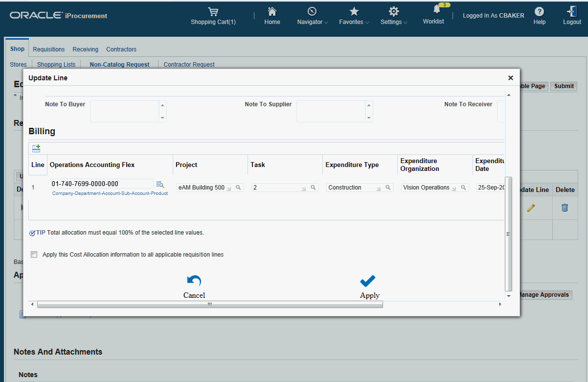Click the Project input field
588x382 pixels.
point(210,188)
